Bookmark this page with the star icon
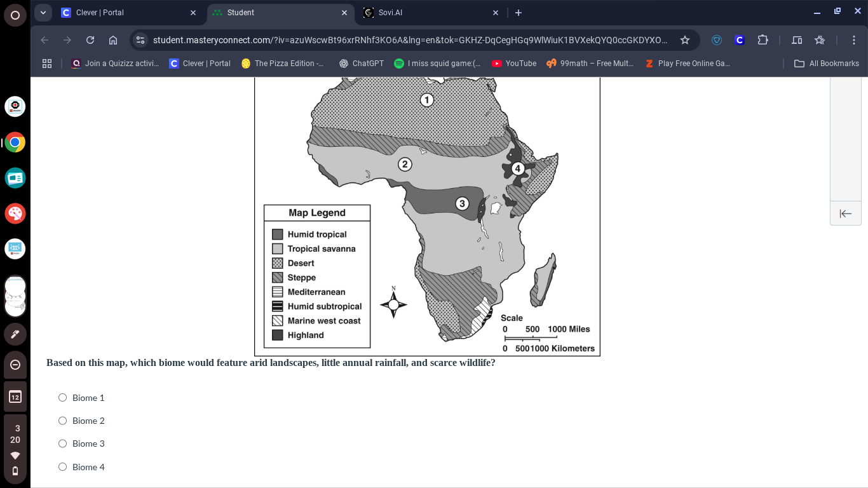868x488 pixels. (x=684, y=40)
